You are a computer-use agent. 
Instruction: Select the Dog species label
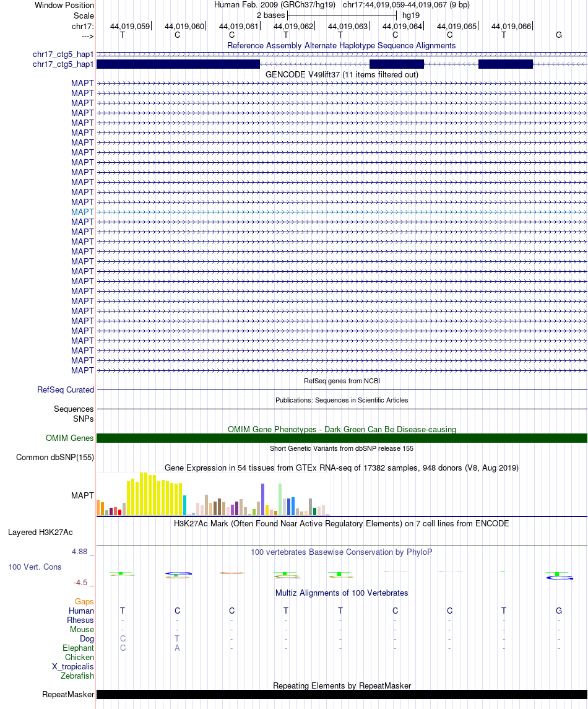click(87, 639)
